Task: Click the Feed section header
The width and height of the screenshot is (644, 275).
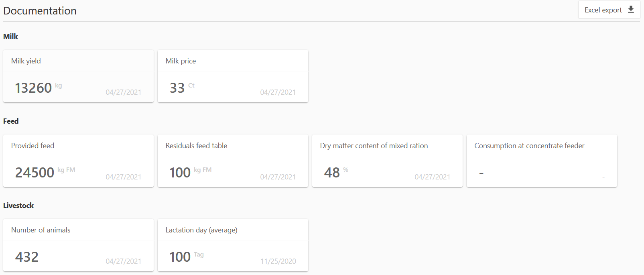Action: coord(11,121)
